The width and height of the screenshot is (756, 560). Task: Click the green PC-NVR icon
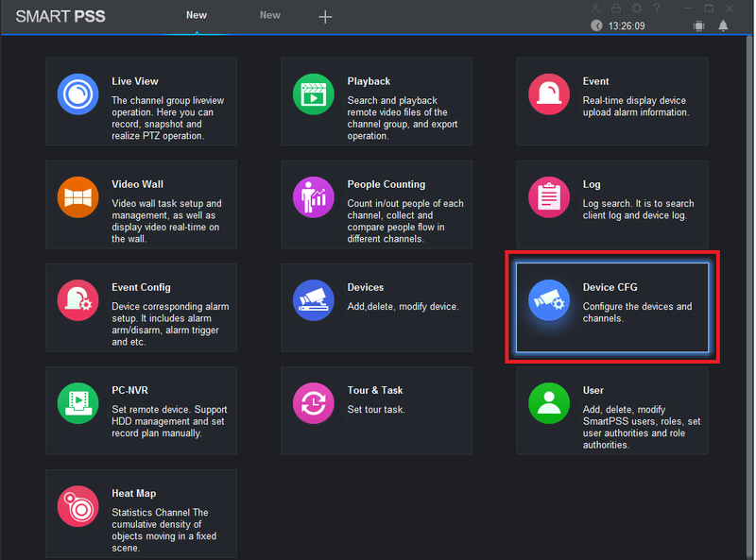coord(78,403)
